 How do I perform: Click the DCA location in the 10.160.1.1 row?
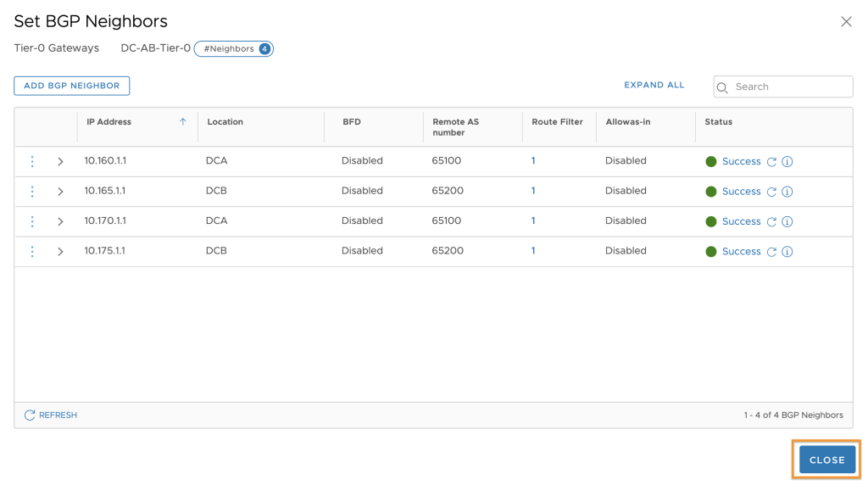point(216,160)
